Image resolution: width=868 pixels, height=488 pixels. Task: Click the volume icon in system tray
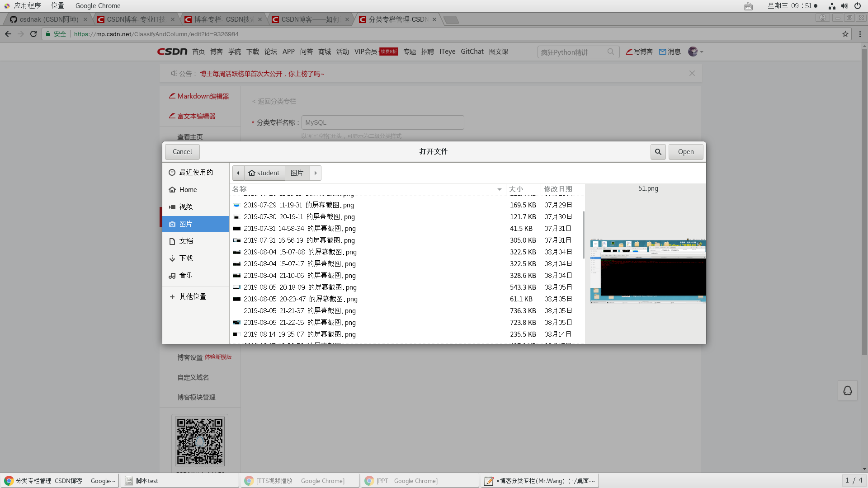point(844,6)
